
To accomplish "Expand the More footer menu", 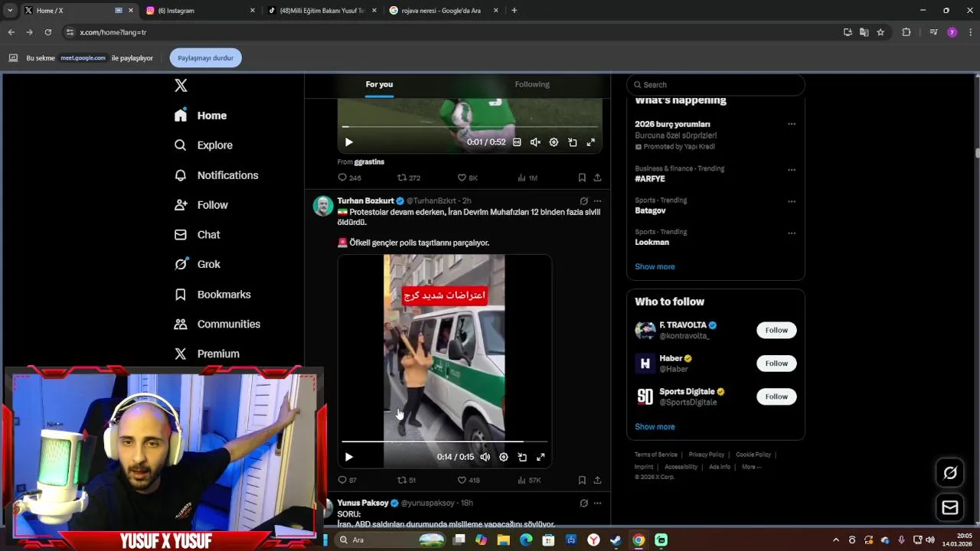I will [751, 467].
